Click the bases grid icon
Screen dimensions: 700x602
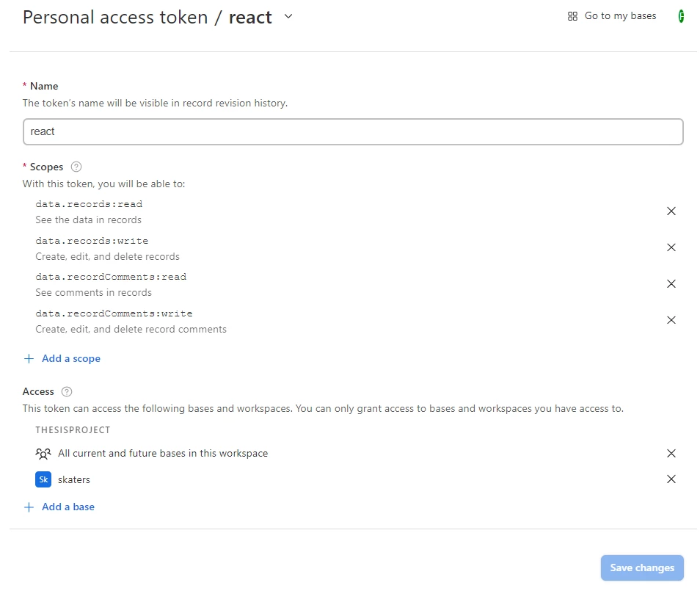(x=573, y=16)
